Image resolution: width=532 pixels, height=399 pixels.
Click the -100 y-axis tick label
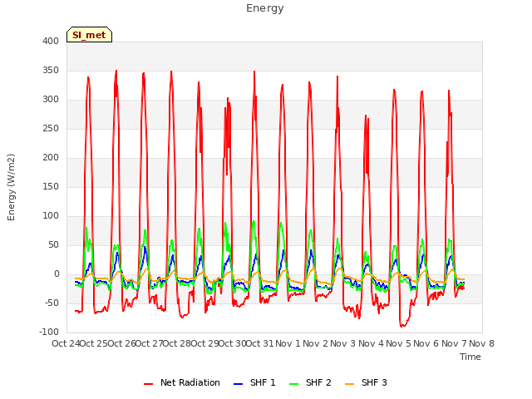click(x=49, y=332)
